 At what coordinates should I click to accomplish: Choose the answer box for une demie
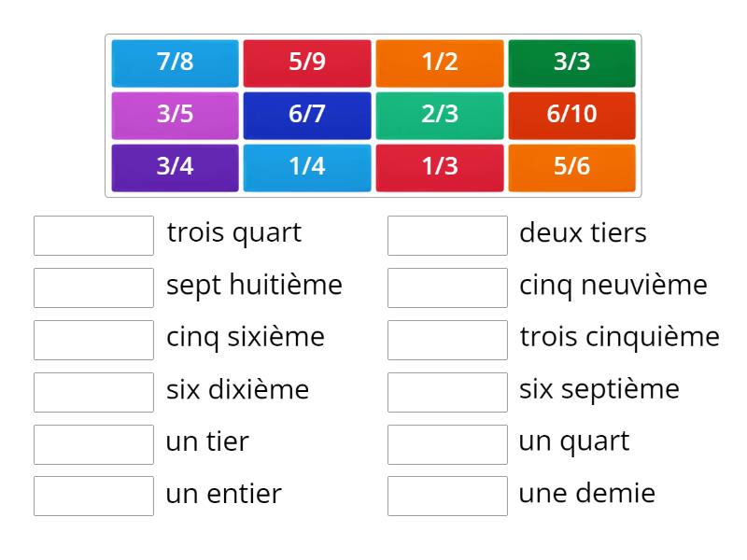click(447, 496)
